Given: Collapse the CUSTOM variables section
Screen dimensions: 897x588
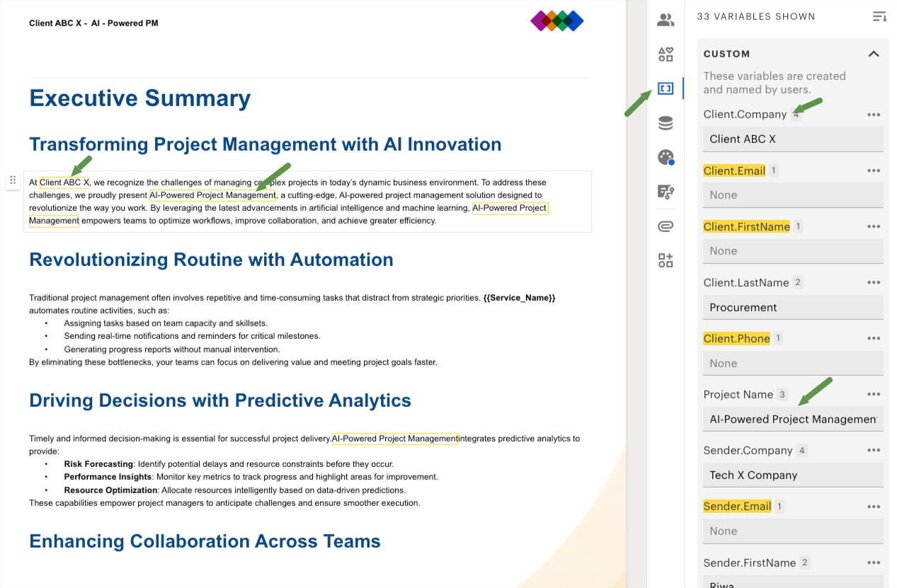Looking at the screenshot, I should [x=874, y=54].
